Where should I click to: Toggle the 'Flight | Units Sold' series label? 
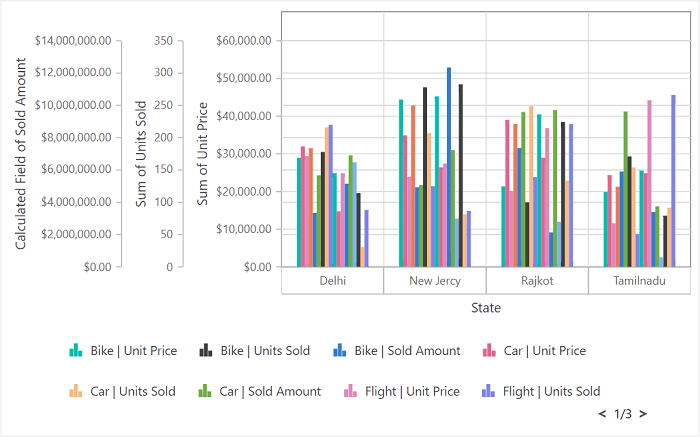click(x=551, y=392)
